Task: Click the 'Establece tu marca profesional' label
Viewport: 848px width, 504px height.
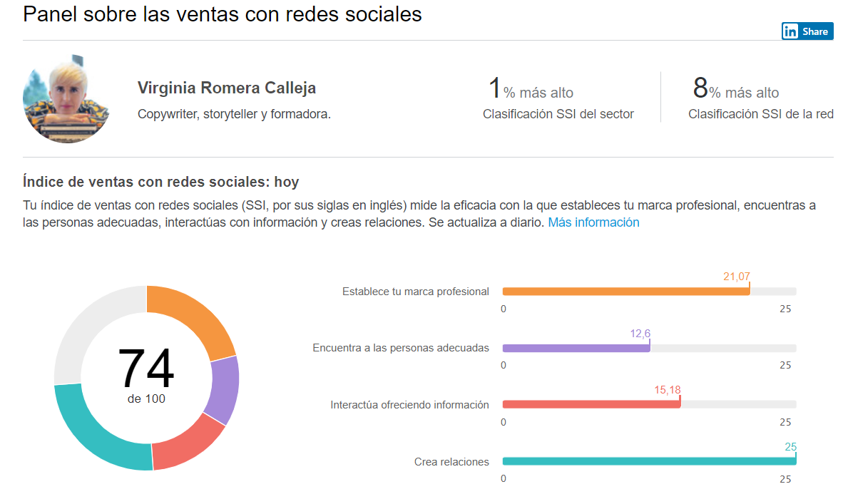Action: point(415,292)
